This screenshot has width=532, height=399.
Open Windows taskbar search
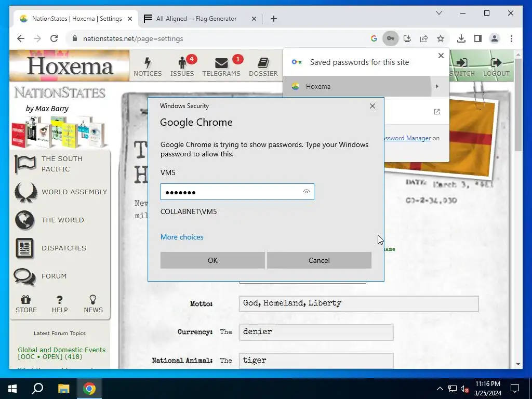[37, 389]
